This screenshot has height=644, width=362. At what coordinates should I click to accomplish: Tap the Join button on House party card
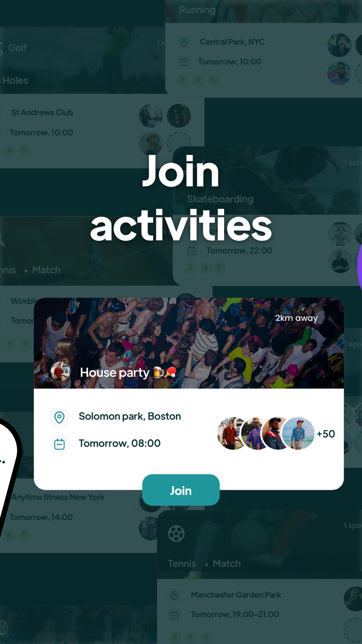181,490
